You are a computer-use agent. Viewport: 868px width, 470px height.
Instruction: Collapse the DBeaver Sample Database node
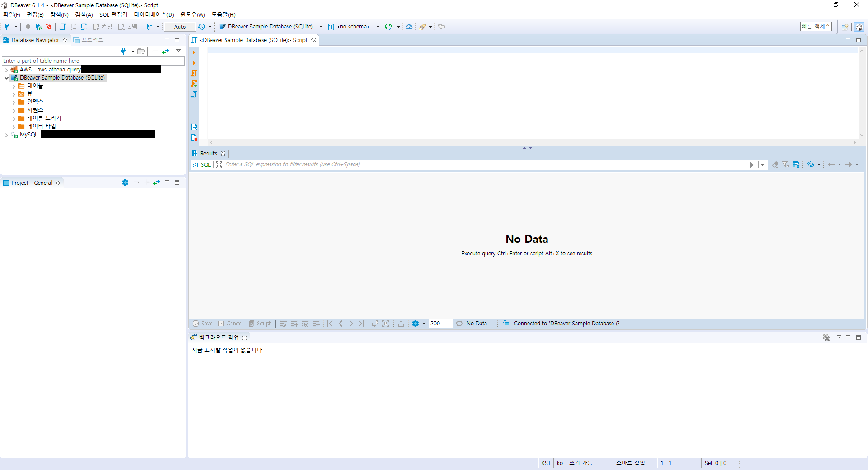point(6,78)
